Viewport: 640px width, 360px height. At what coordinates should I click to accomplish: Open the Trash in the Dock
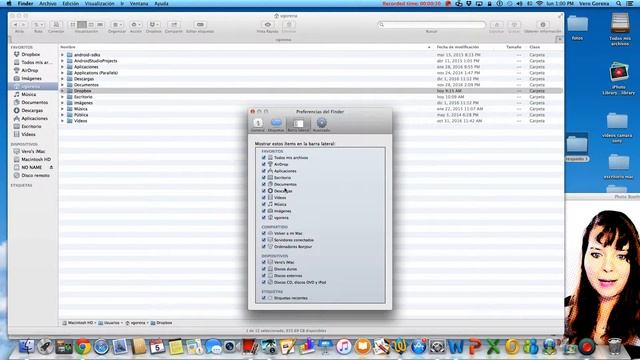pos(614,347)
